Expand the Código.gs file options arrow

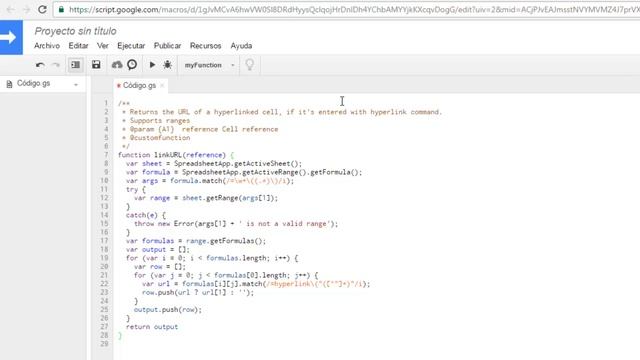[76, 84]
